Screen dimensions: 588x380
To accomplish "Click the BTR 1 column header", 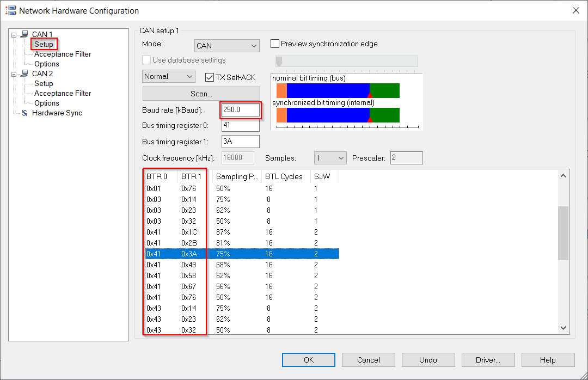I will click(x=195, y=176).
